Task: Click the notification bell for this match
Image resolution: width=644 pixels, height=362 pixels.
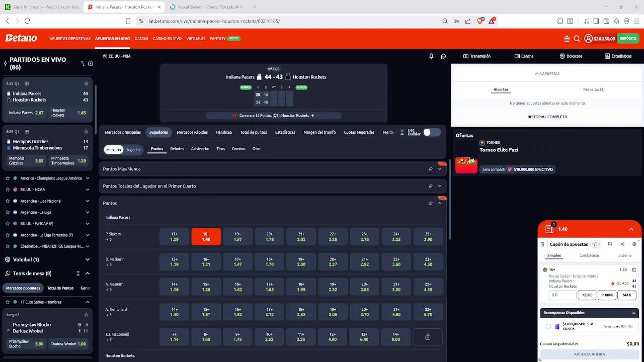Action: (431, 56)
